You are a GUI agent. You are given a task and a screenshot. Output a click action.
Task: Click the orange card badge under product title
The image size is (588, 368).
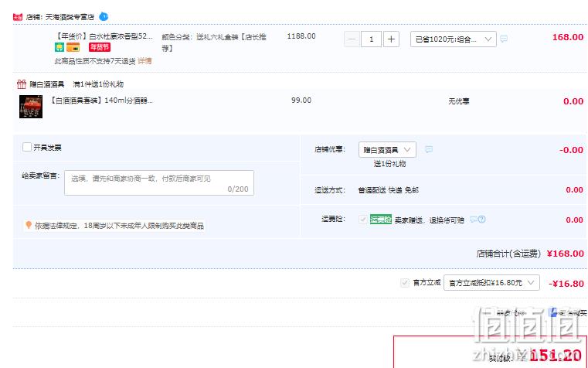73,47
